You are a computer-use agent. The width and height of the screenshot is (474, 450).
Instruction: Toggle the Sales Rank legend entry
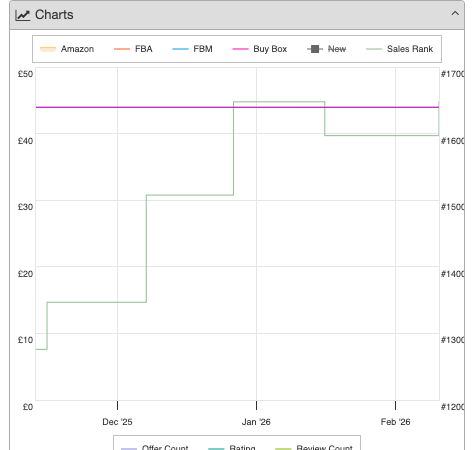399,49
